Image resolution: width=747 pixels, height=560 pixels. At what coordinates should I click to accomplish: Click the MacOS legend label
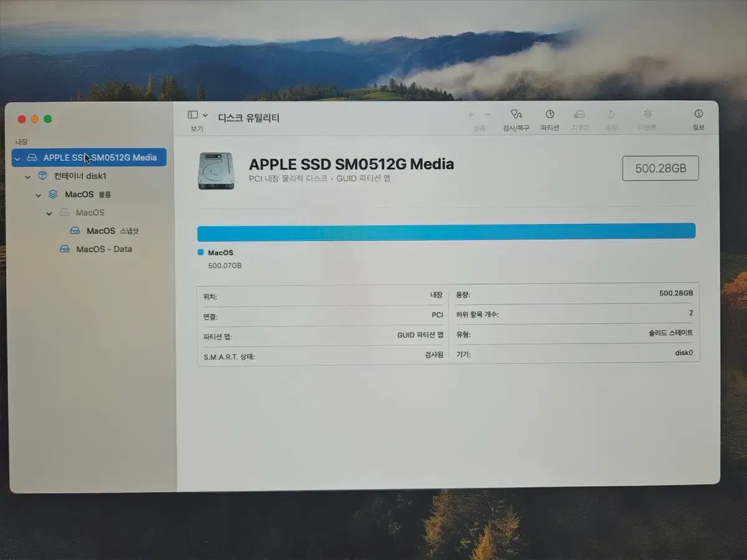tap(220, 253)
